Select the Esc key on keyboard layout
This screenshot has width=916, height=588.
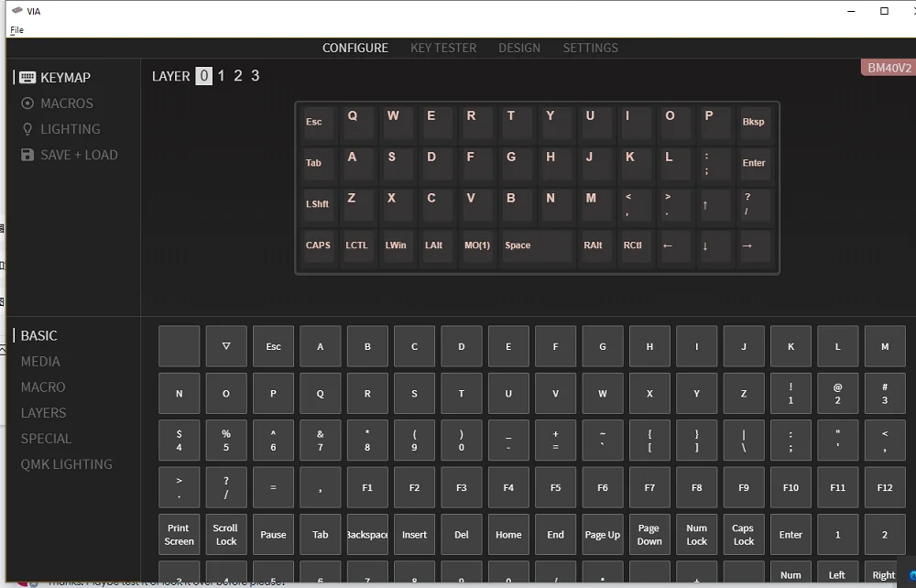click(317, 122)
